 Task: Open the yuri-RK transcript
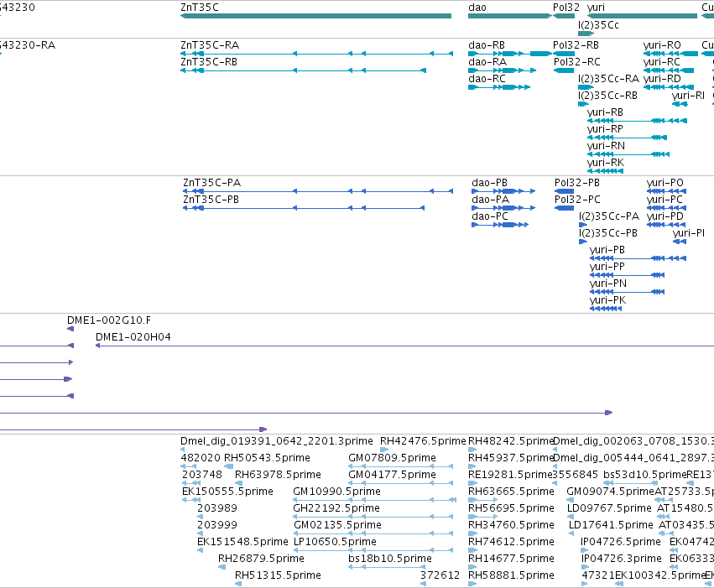[605, 172]
